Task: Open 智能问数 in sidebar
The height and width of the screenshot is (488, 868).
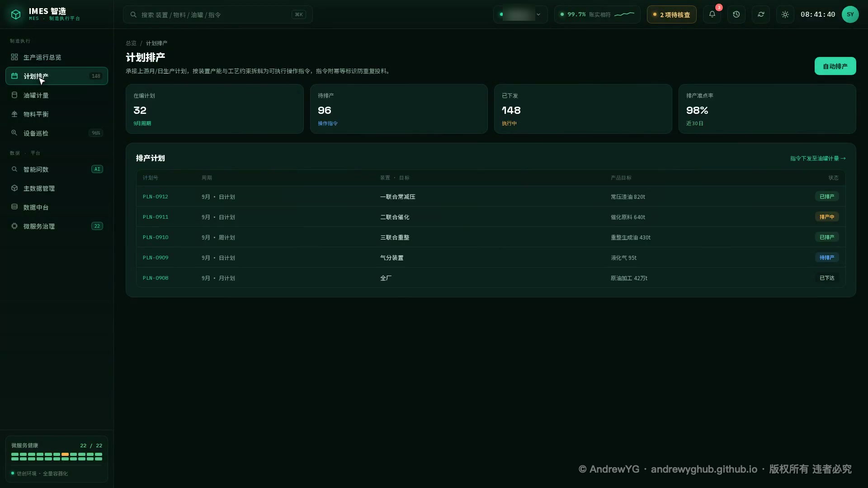Action: tap(57, 169)
